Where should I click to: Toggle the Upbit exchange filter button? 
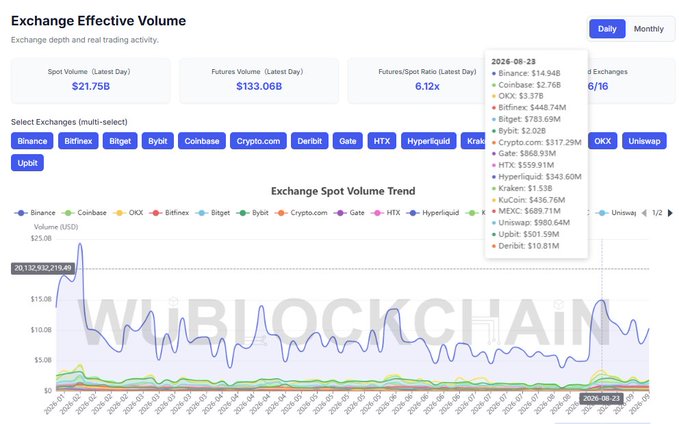27,163
